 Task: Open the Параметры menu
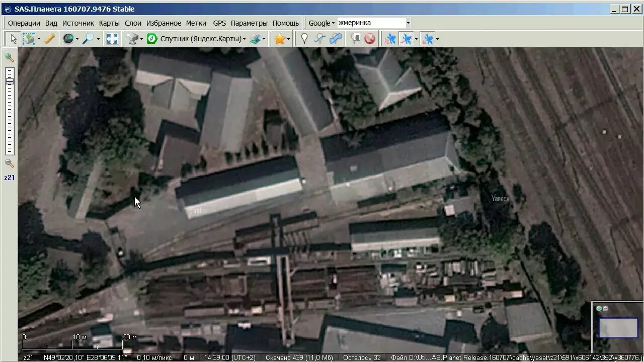tap(249, 23)
